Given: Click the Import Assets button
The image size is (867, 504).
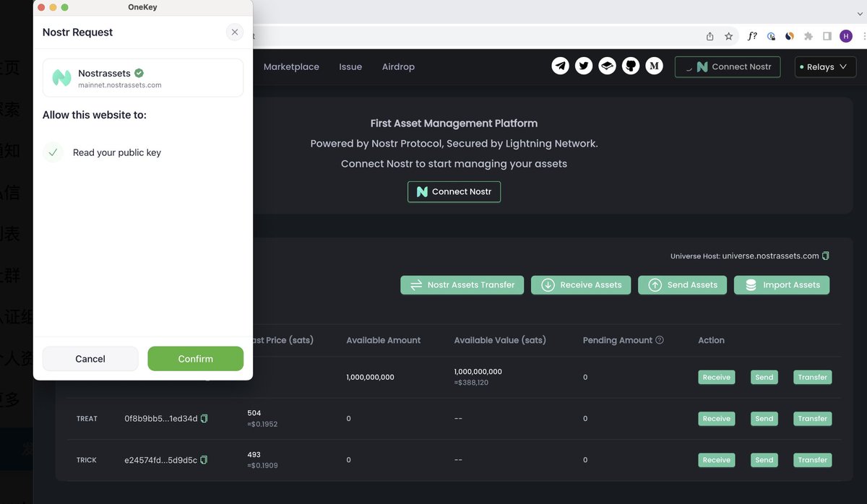Looking at the screenshot, I should [x=782, y=285].
